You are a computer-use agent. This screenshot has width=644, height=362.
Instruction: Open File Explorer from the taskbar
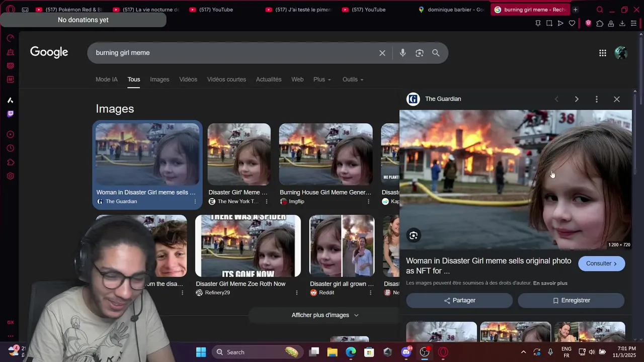coord(332,352)
